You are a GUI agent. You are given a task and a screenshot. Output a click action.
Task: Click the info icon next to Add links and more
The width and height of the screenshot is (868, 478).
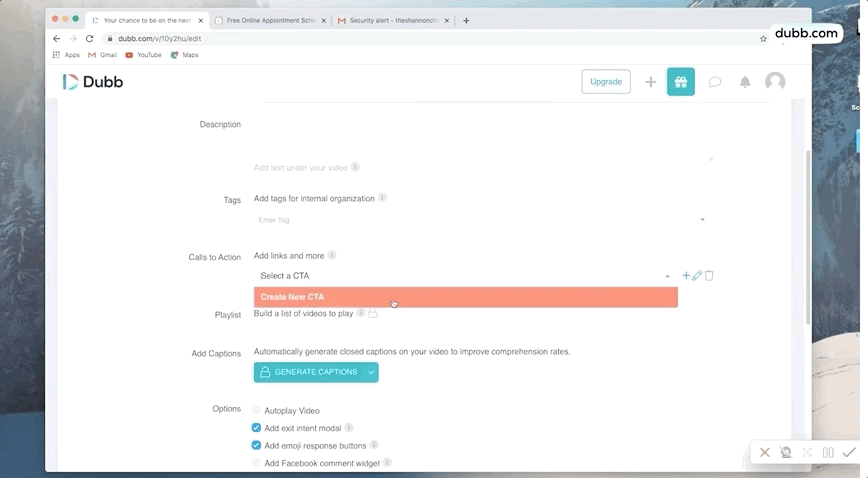tap(332, 255)
